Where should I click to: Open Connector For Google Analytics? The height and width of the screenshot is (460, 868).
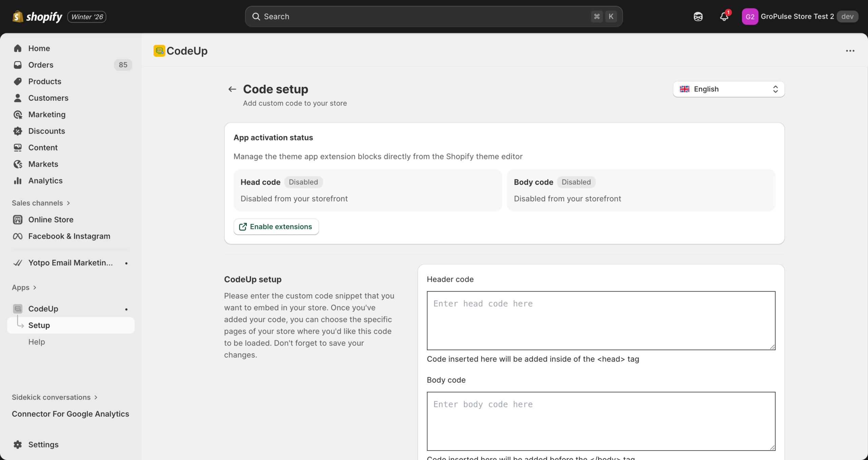point(70,414)
